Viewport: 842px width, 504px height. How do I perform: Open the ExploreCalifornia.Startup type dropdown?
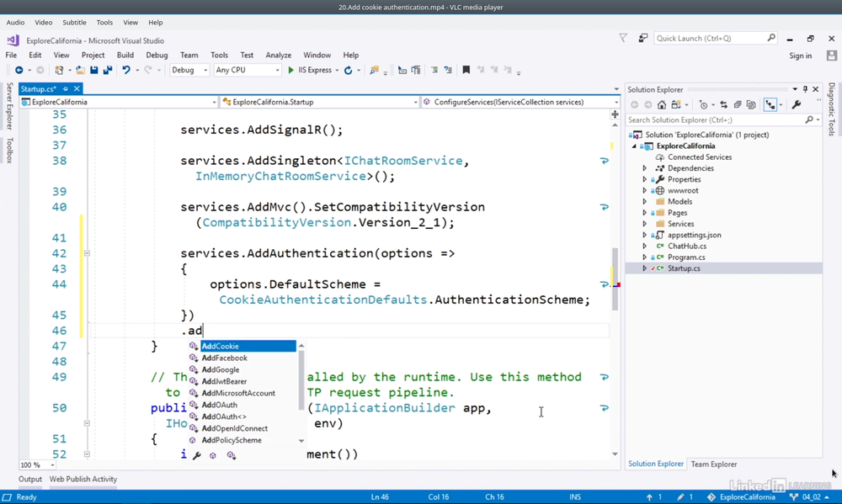point(319,102)
